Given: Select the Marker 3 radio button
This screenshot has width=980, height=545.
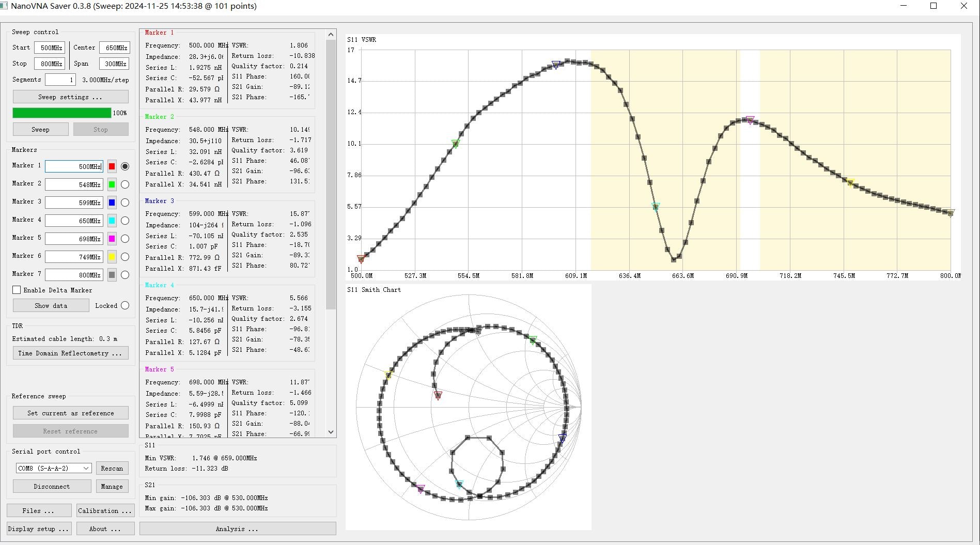Looking at the screenshot, I should click(125, 203).
